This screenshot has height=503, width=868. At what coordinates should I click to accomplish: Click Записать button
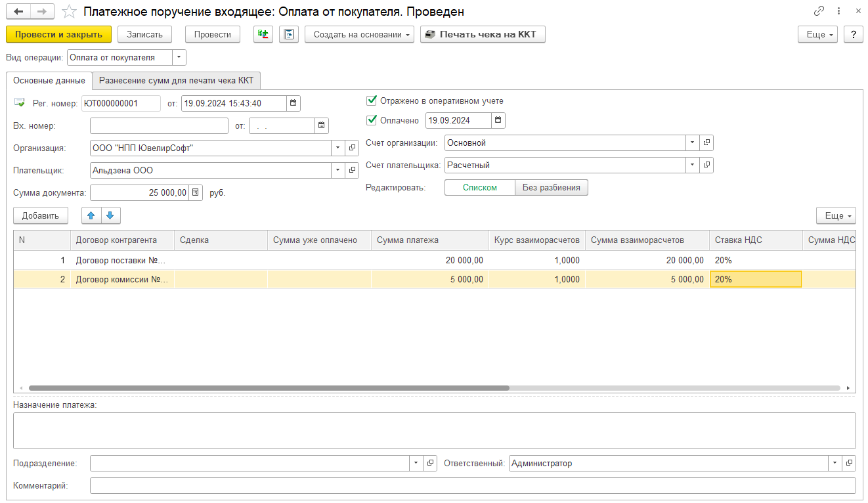[144, 34]
